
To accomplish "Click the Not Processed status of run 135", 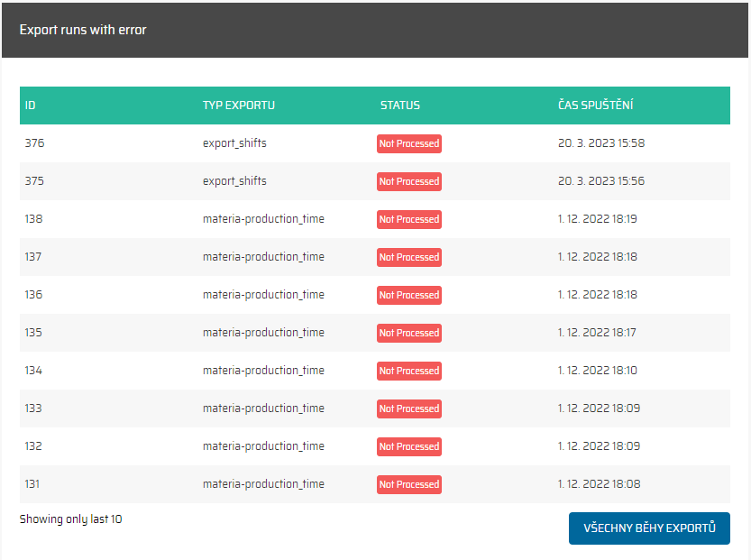I will point(408,333).
